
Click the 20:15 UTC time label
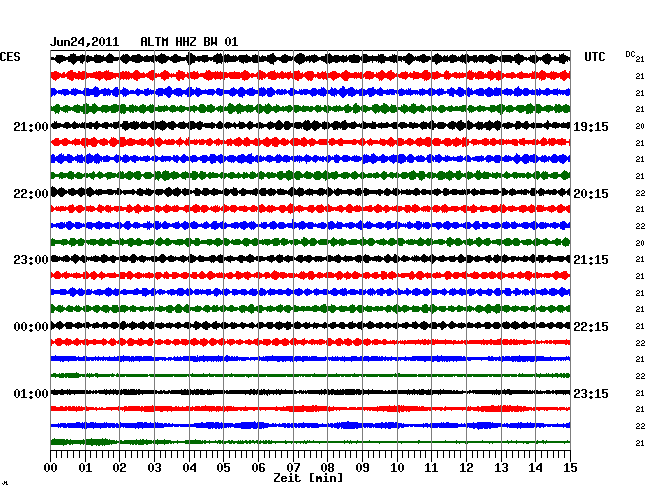pyautogui.click(x=591, y=194)
